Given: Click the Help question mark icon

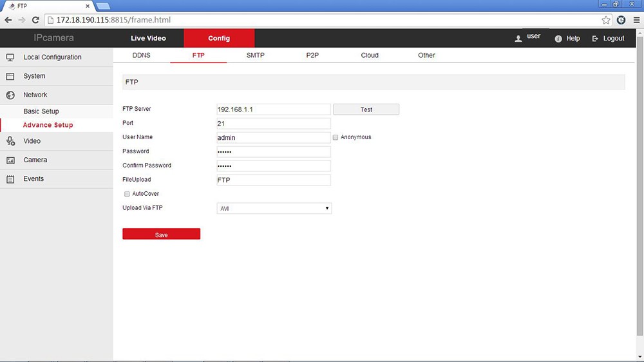Looking at the screenshot, I should [558, 39].
